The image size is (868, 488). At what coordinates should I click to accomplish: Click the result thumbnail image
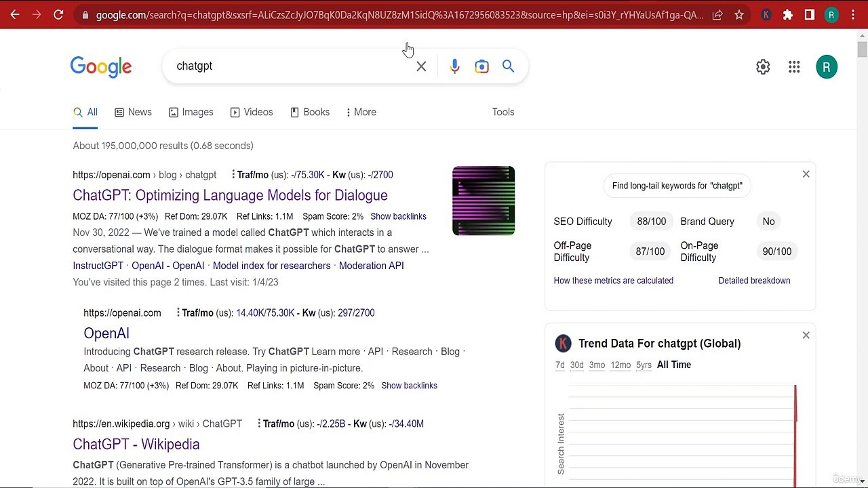pos(484,201)
